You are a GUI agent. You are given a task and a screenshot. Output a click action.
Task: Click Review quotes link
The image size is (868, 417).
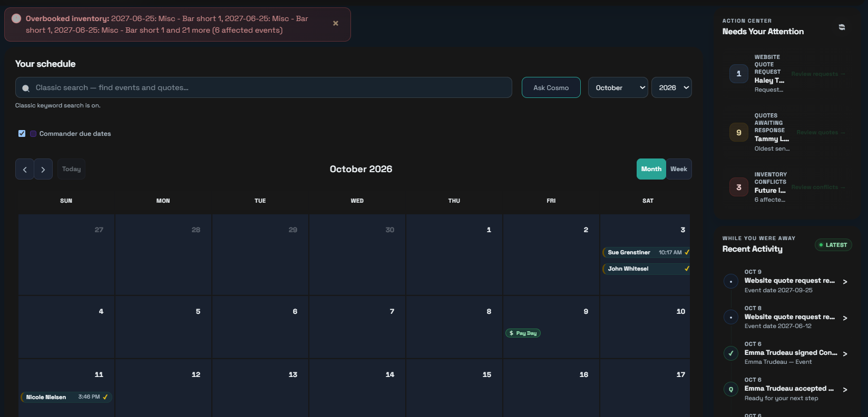[820, 132]
